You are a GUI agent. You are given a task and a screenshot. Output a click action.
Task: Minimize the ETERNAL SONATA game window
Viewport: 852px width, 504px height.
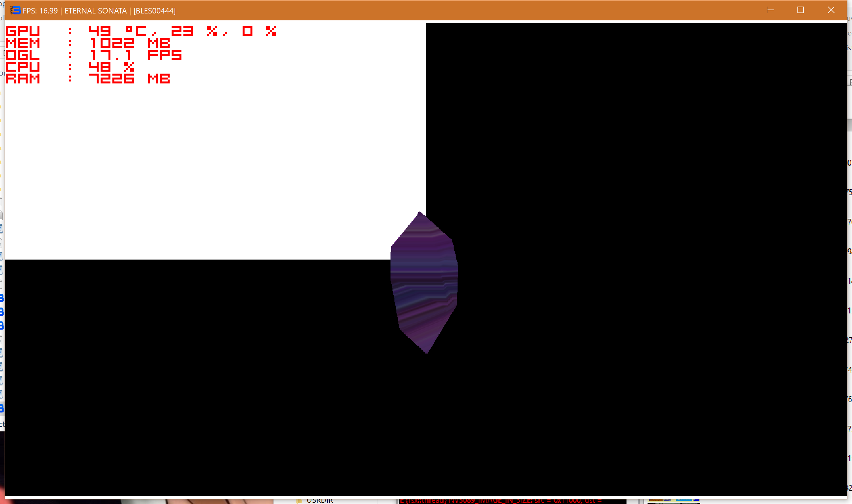(770, 10)
